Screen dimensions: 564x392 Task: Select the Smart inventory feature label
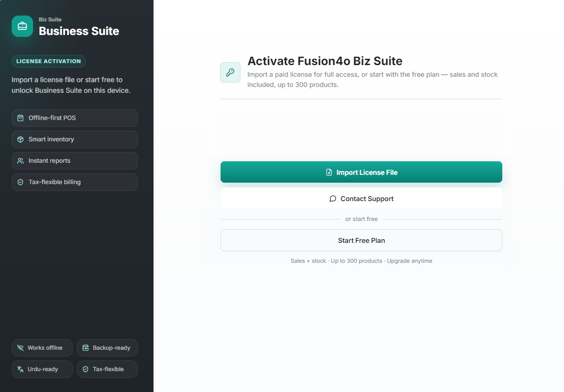click(51, 139)
